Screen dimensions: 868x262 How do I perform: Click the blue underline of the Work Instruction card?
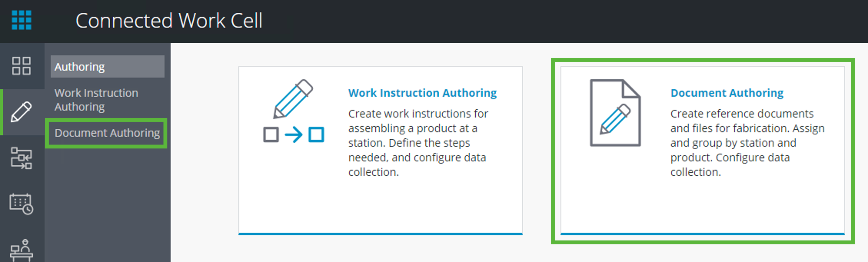[x=380, y=233]
